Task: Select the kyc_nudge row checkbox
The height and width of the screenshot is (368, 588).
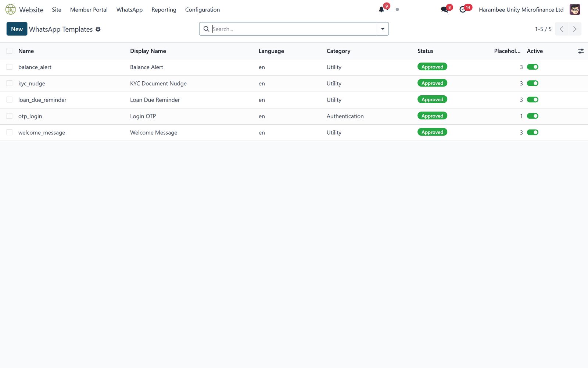Action: coord(10,83)
